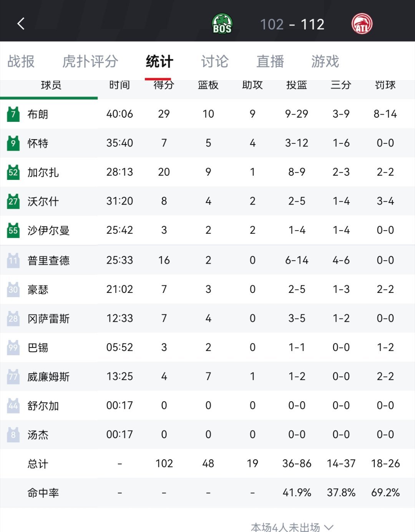Image resolution: width=415 pixels, height=532 pixels.
Task: Switch to the 讨论 tab
Action: 215,62
